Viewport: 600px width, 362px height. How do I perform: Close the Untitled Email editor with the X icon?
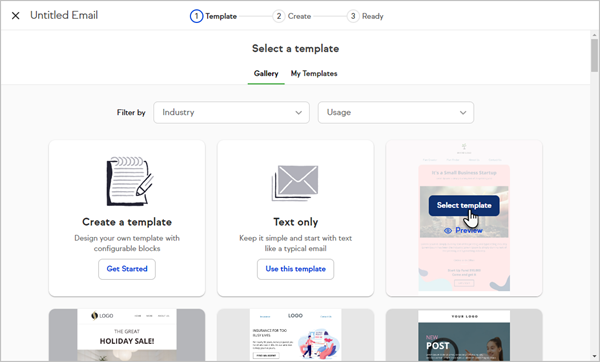pos(16,16)
